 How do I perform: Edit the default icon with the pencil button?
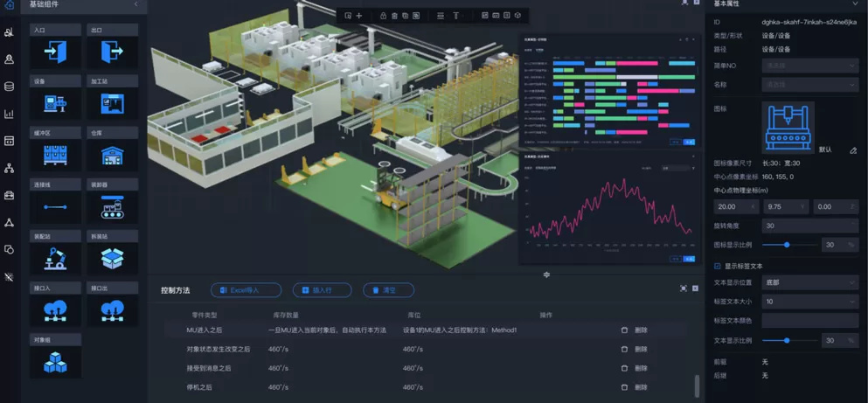pyautogui.click(x=852, y=150)
